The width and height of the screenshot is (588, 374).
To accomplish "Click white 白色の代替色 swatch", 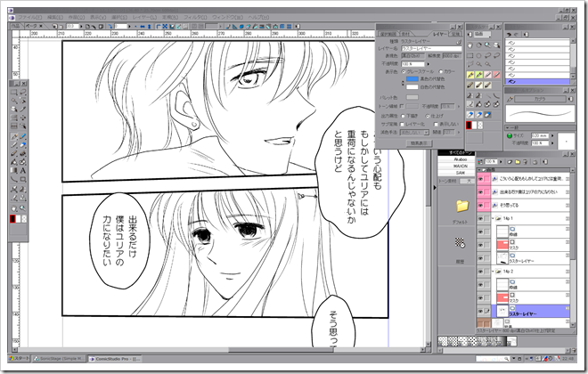I will 412,87.
